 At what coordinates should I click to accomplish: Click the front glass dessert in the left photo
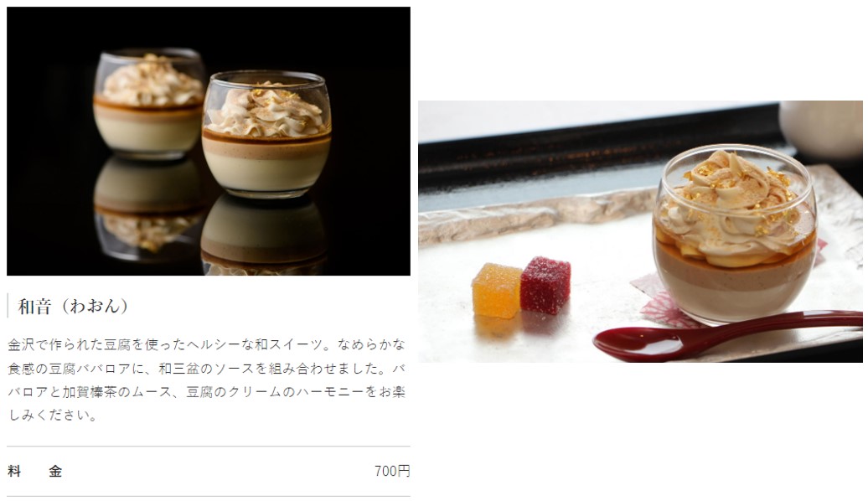266,135
